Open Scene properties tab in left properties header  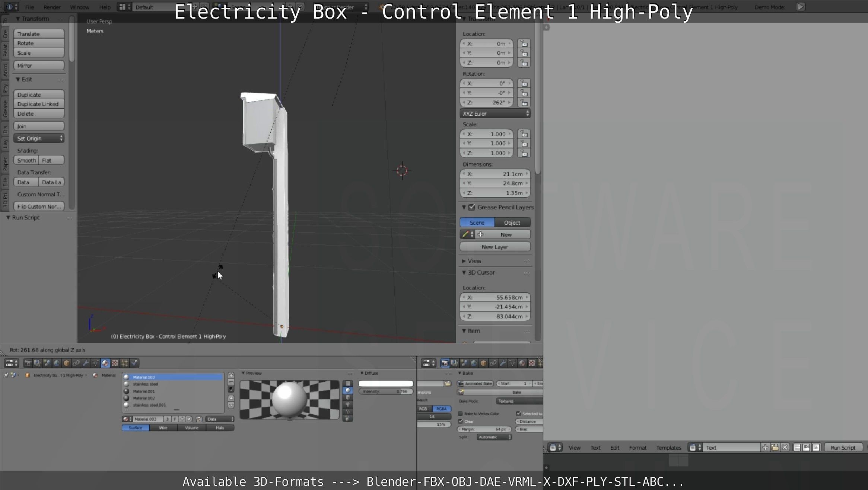47,363
